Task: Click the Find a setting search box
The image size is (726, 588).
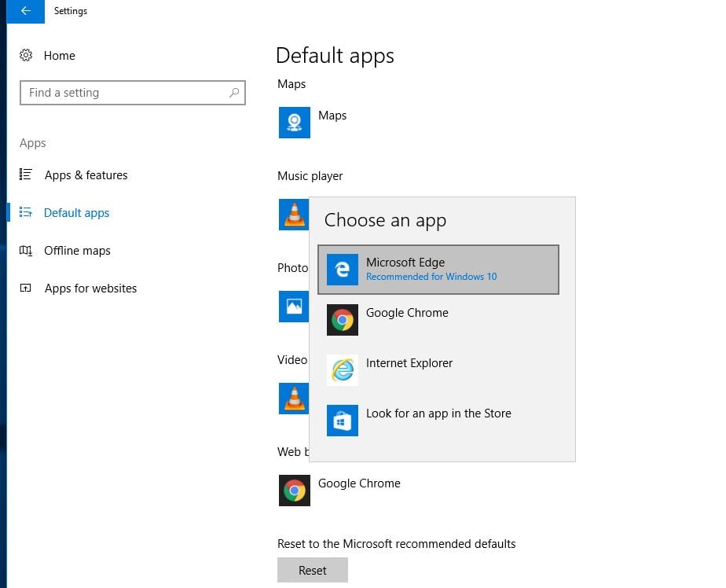Action: tap(133, 93)
